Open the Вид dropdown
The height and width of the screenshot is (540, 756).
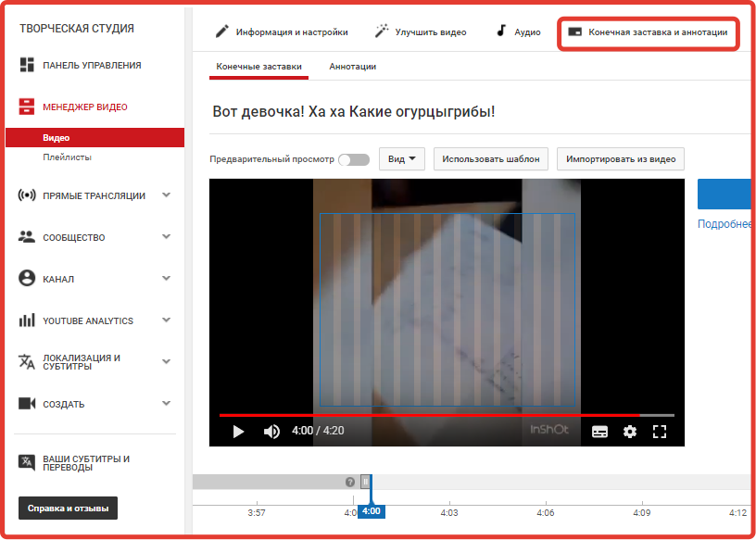click(x=402, y=159)
